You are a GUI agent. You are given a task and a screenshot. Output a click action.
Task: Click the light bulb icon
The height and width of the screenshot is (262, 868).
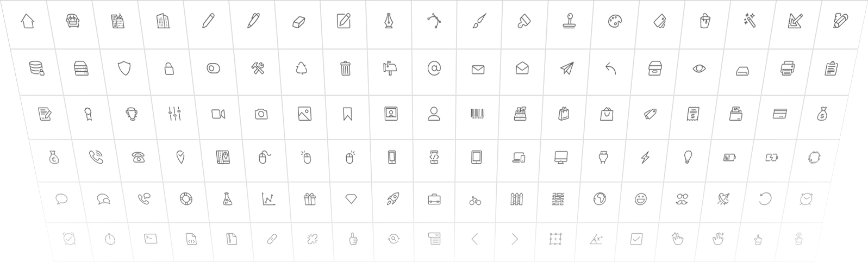(688, 157)
